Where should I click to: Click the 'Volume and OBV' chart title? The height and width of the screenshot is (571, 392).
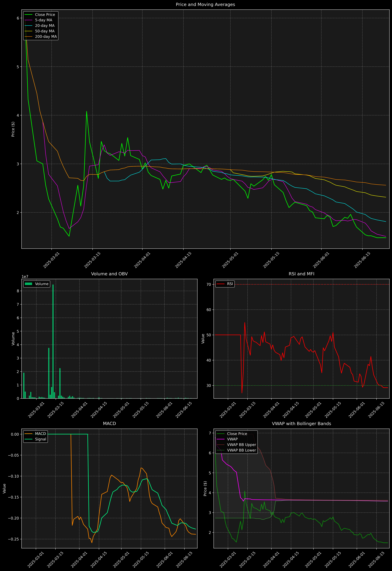point(109,274)
